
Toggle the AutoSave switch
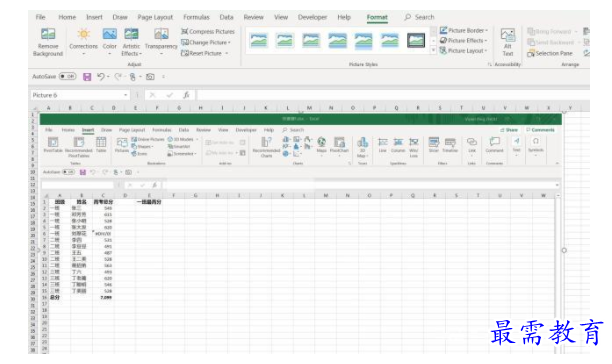pos(68,76)
